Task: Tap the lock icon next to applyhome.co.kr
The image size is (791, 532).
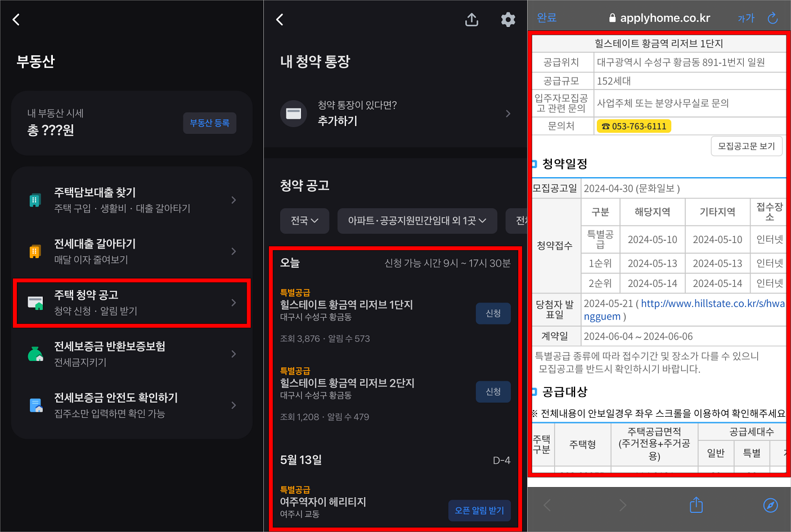Action: point(612,18)
